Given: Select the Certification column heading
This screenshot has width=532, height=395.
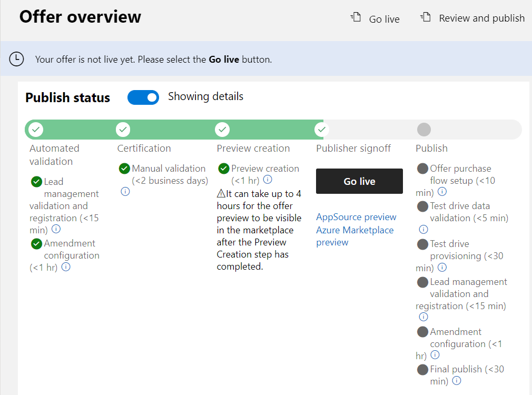Looking at the screenshot, I should pos(144,148).
